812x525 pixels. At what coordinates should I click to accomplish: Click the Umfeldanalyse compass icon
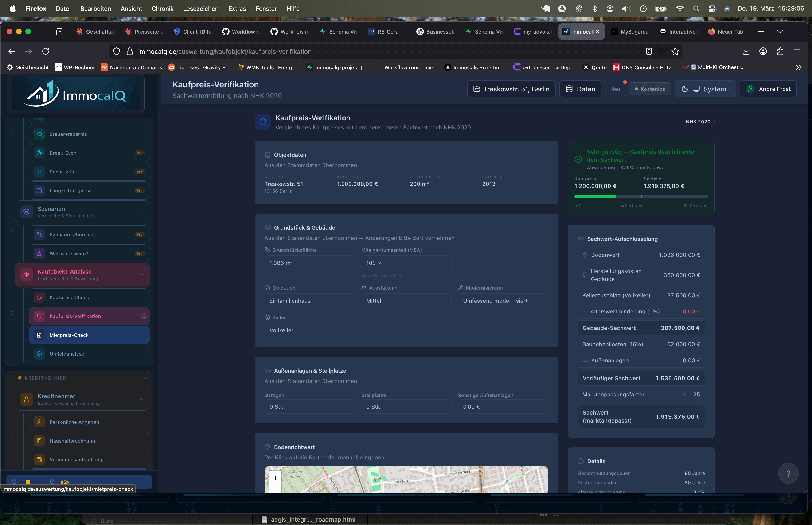[39, 354]
